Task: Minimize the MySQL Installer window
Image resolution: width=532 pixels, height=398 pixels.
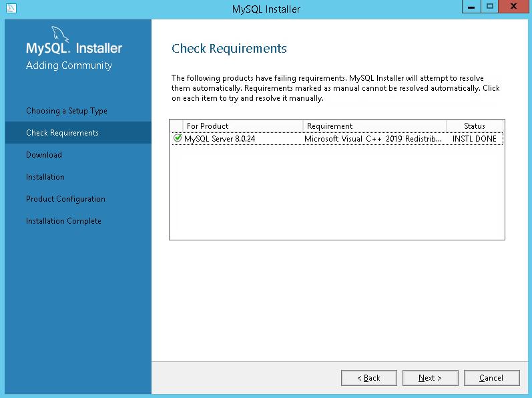Action: click(x=471, y=7)
